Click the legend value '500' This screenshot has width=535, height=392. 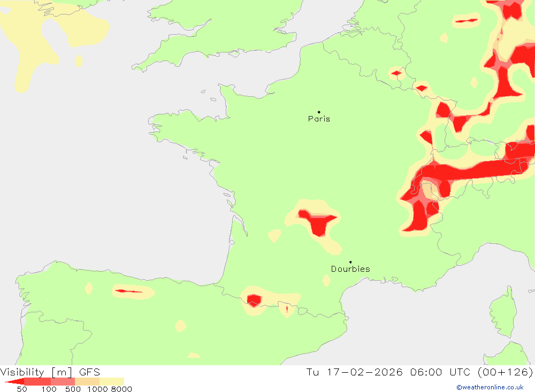(x=73, y=389)
